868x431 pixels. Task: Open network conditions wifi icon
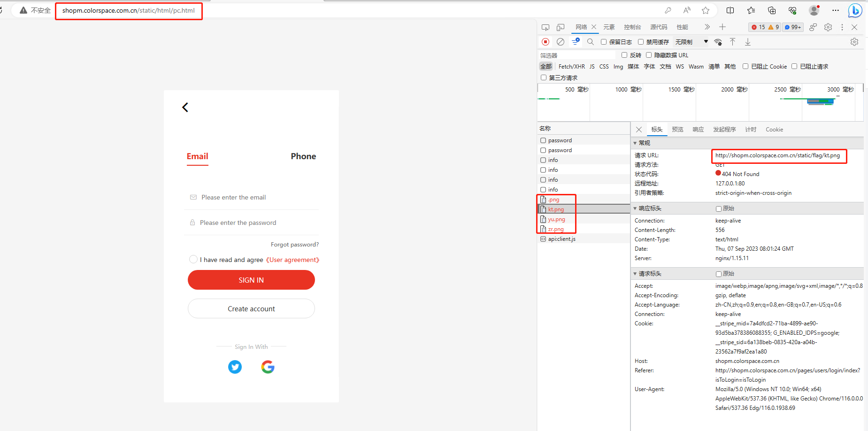coord(718,42)
